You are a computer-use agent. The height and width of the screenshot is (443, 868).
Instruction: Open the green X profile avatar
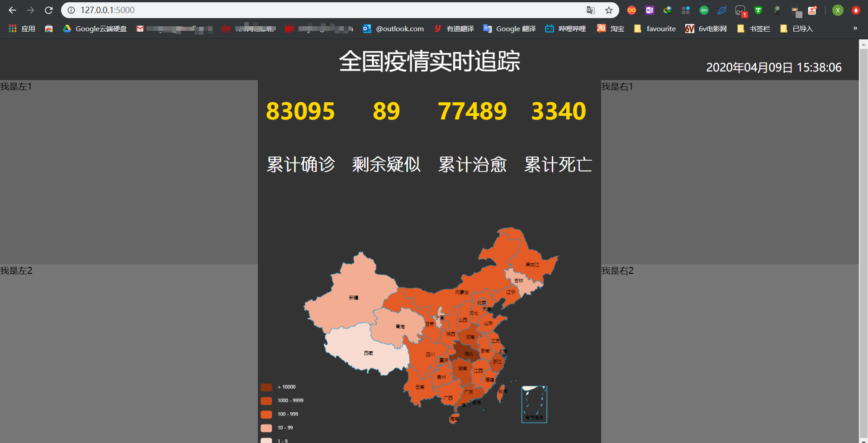click(x=838, y=10)
